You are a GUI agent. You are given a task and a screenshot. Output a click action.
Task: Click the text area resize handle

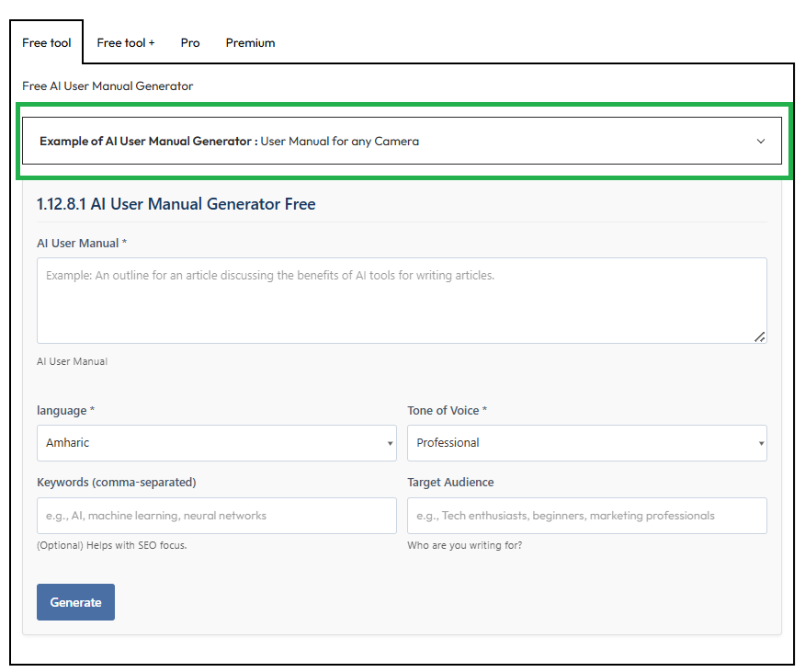pos(759,336)
